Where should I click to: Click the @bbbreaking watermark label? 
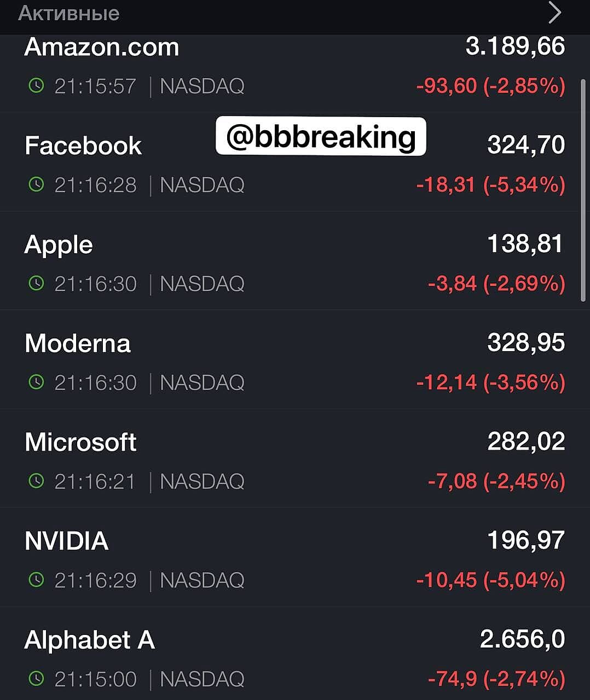click(x=321, y=137)
